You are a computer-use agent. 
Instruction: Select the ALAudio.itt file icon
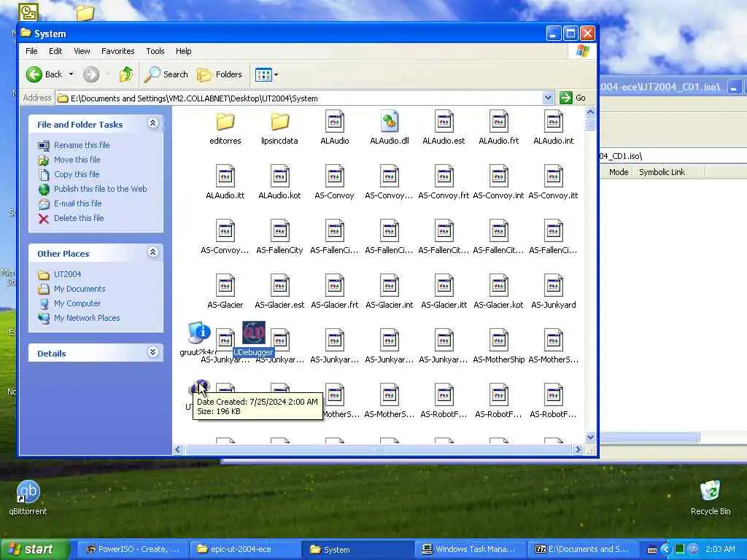[x=225, y=176]
